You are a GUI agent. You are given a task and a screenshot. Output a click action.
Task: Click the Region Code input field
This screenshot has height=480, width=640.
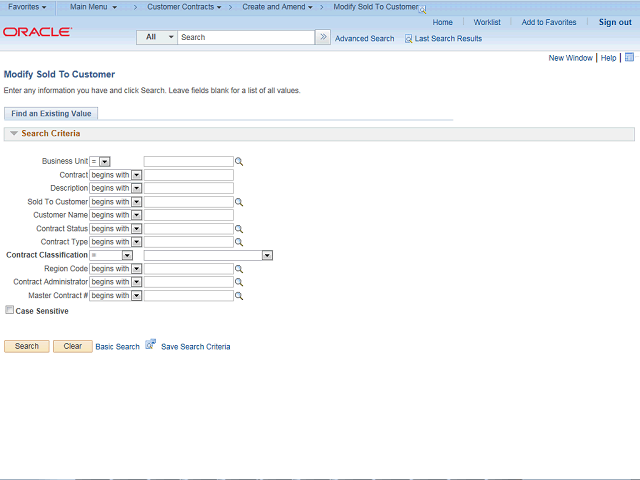point(189,269)
